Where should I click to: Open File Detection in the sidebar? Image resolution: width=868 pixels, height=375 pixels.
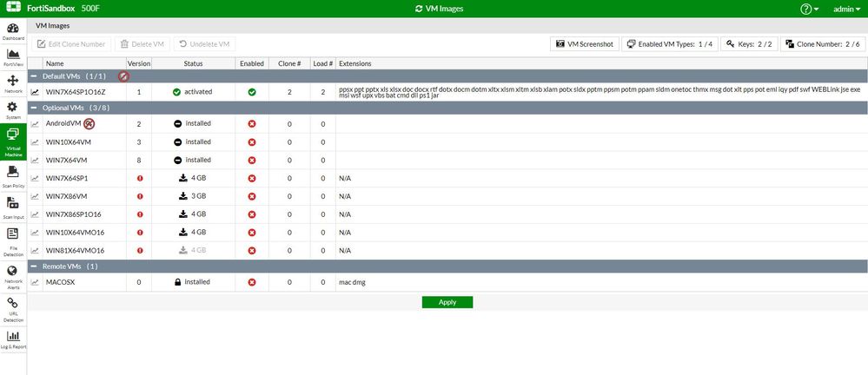[x=13, y=242]
